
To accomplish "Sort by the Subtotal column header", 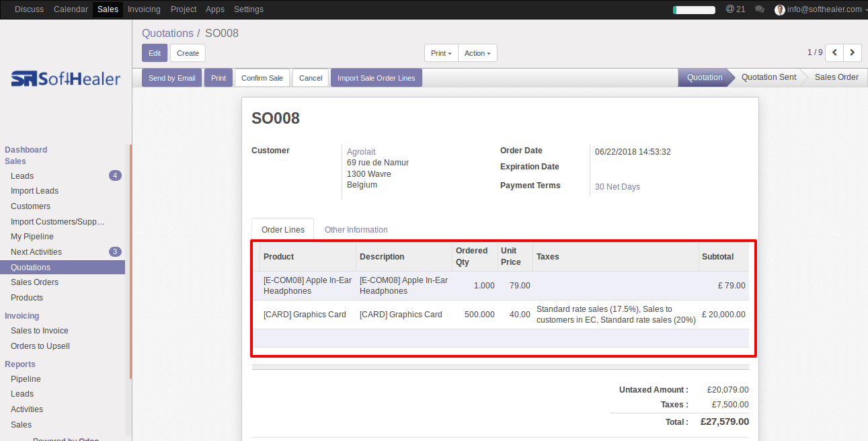I will coord(723,257).
